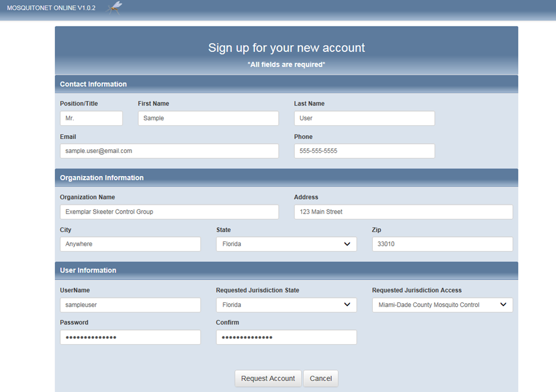Click the Cancel button
Screen dimensions: 556x392
(321, 379)
